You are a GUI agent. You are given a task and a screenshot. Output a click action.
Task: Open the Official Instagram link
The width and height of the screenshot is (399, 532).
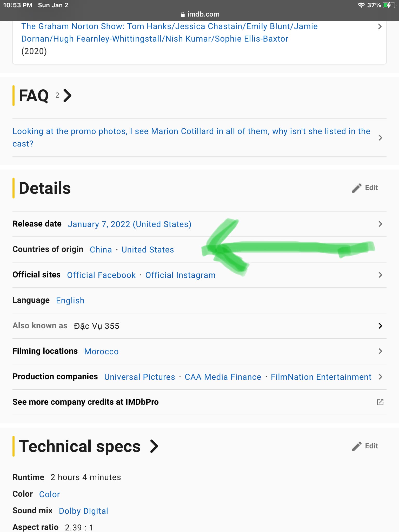pyautogui.click(x=181, y=275)
